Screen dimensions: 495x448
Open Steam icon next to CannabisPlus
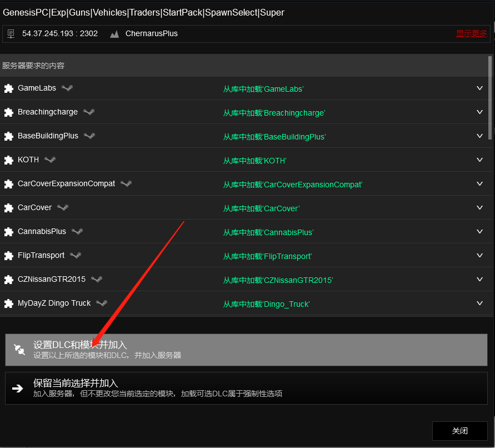(x=77, y=231)
